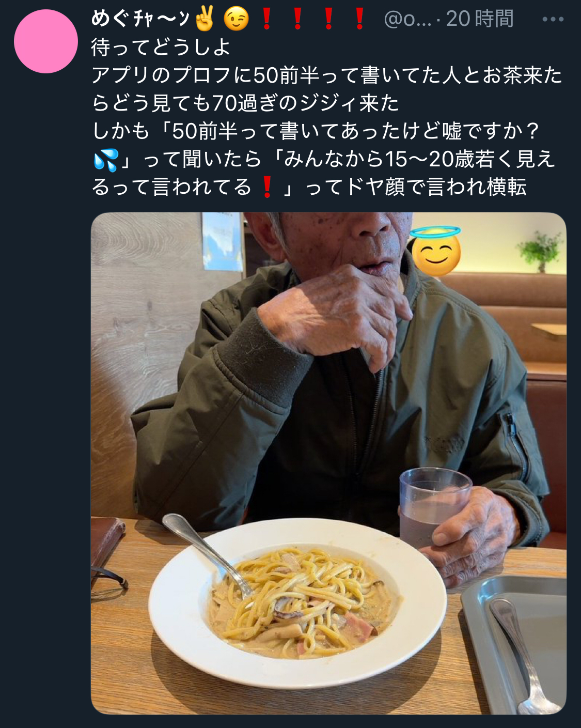Open the three-dot more options menu
The height and width of the screenshot is (728, 581).
553,20
